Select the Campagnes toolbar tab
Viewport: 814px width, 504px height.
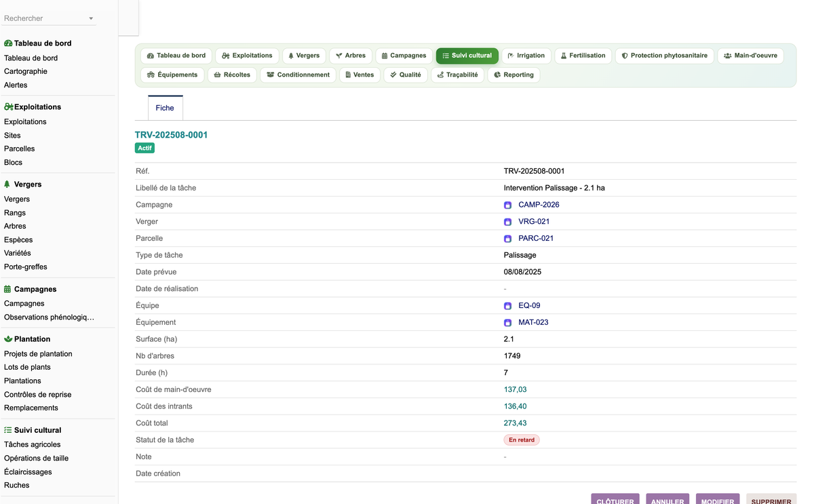[404, 56]
